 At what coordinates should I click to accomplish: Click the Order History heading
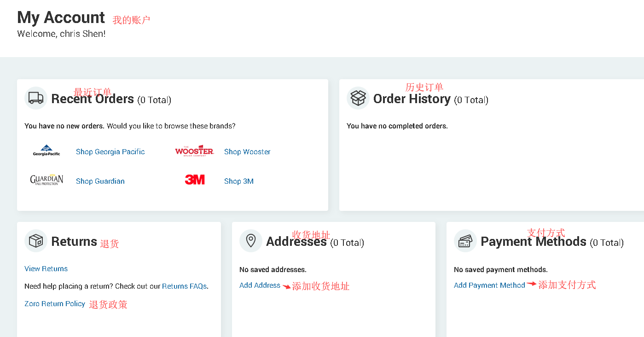point(412,99)
